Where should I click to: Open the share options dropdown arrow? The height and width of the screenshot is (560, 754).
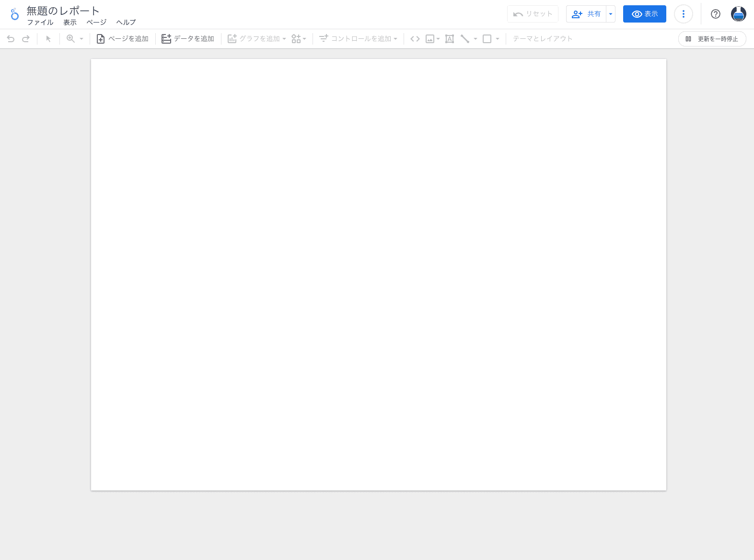(x=611, y=14)
